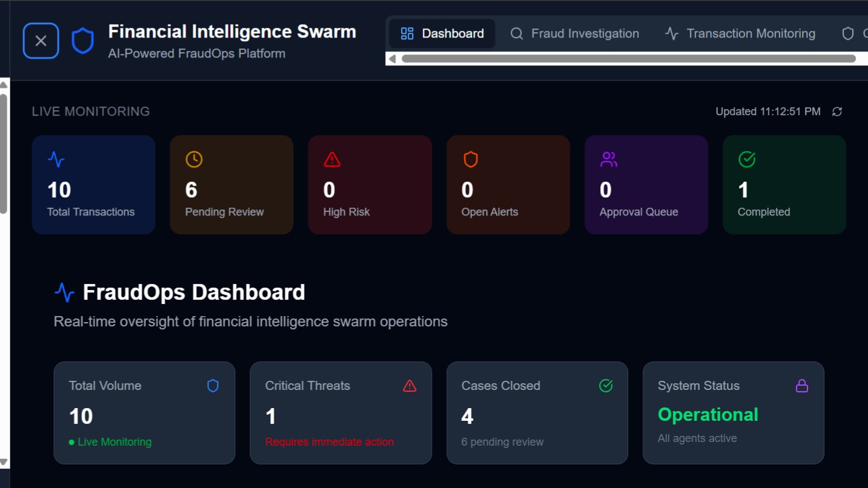This screenshot has height=488, width=868.
Task: Open the Transaction Monitoring tab
Action: point(740,33)
